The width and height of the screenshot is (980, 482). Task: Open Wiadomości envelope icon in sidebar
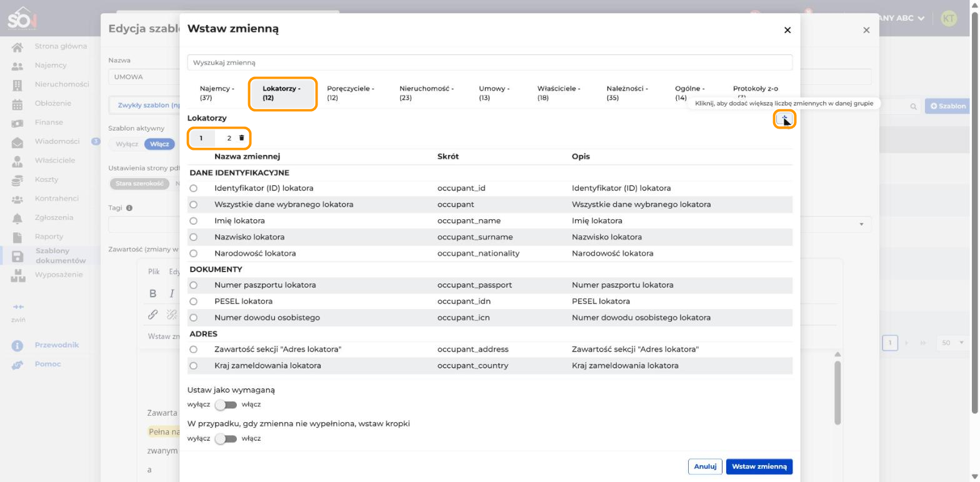click(x=17, y=143)
